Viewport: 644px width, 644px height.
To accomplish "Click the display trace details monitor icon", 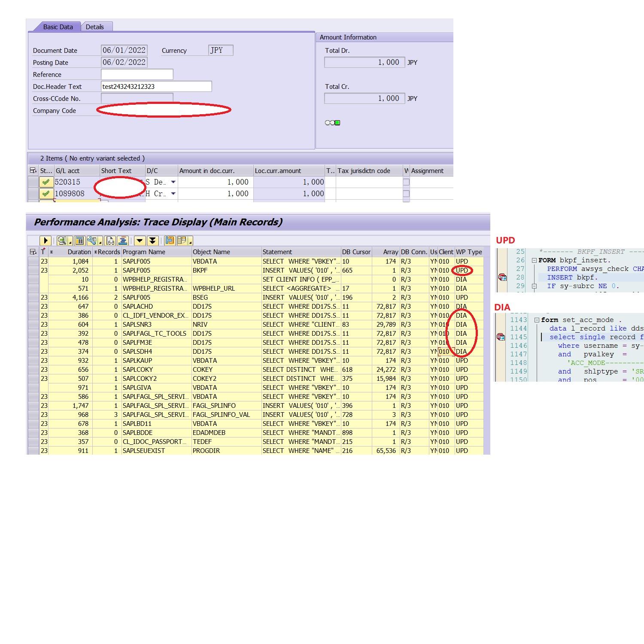I will [62, 240].
